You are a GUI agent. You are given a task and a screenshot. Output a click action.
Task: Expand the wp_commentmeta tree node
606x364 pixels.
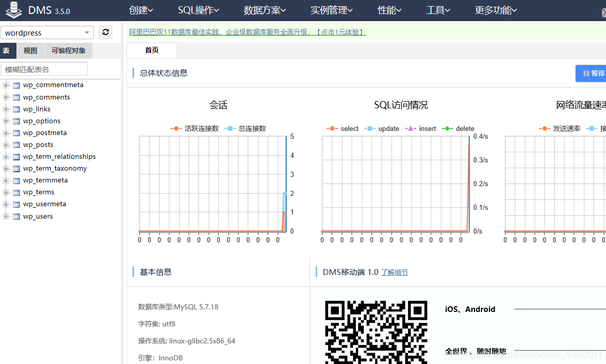pyautogui.click(x=6, y=86)
